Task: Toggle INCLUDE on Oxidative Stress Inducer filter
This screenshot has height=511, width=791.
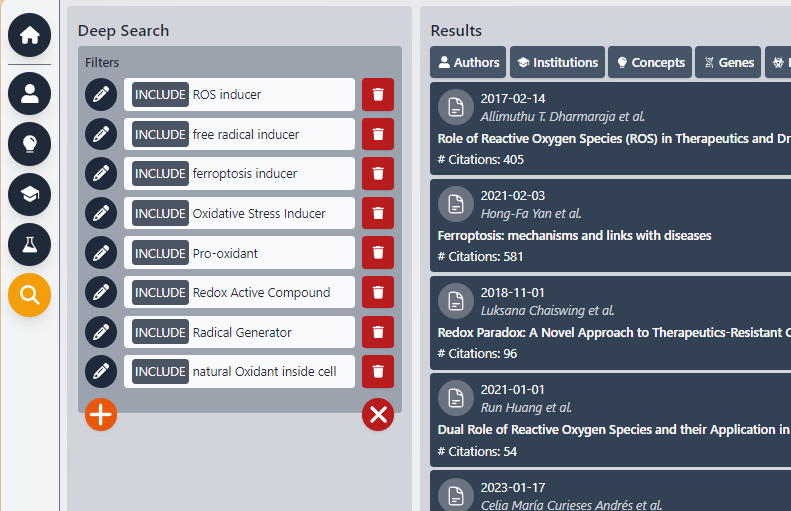Action: pos(160,213)
